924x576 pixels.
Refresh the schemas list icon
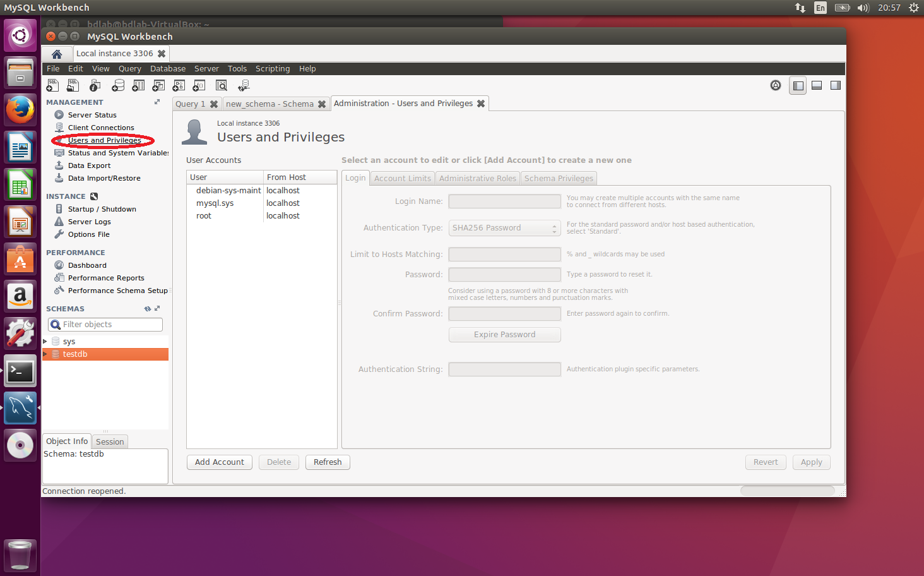click(148, 309)
